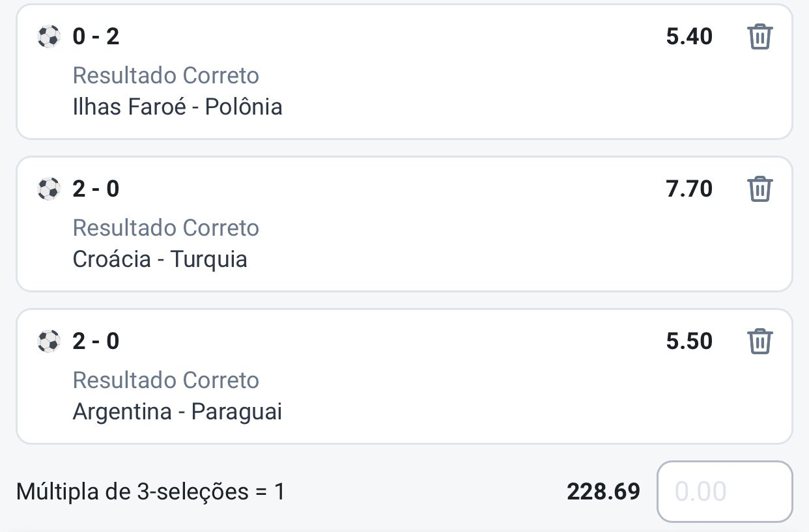This screenshot has height=532, width=809.
Task: Select the 0 - 2 score label
Action: pos(96,36)
